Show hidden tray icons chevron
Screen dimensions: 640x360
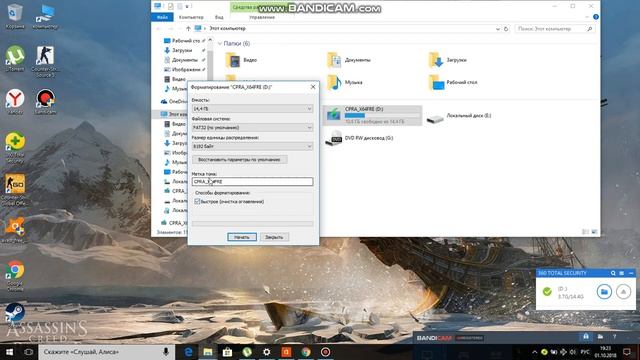tap(534, 352)
